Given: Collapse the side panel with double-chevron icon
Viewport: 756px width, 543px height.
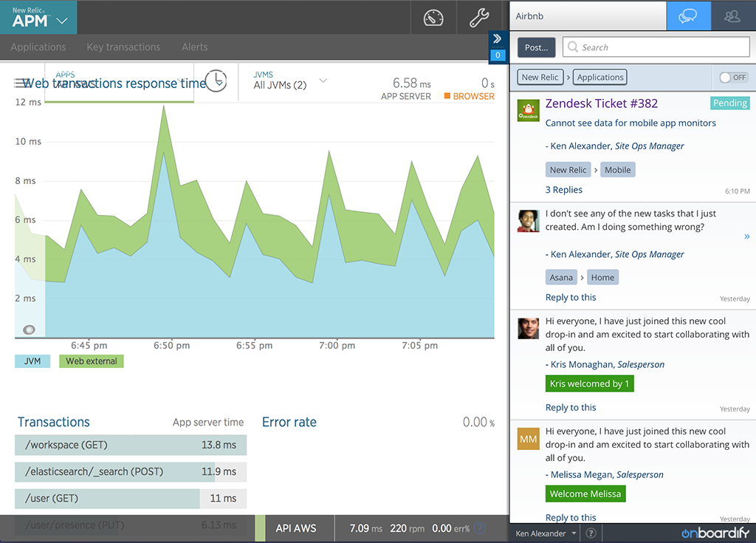Looking at the screenshot, I should [498, 39].
